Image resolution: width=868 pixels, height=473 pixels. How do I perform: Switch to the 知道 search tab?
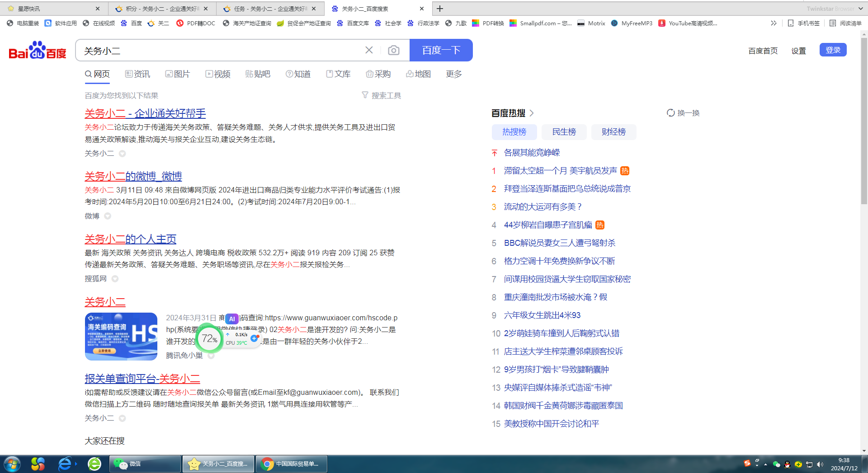[x=298, y=74]
